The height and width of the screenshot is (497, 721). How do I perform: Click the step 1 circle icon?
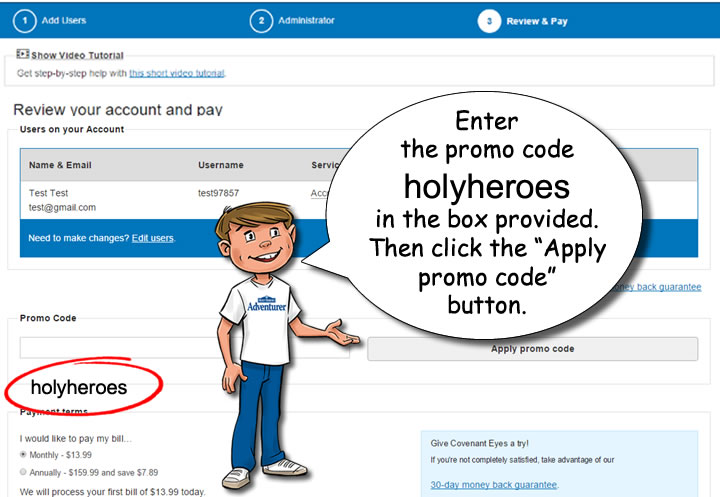click(24, 21)
